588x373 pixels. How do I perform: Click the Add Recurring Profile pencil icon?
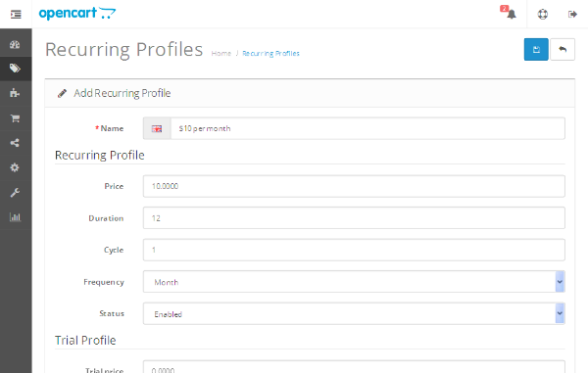pyautogui.click(x=62, y=93)
